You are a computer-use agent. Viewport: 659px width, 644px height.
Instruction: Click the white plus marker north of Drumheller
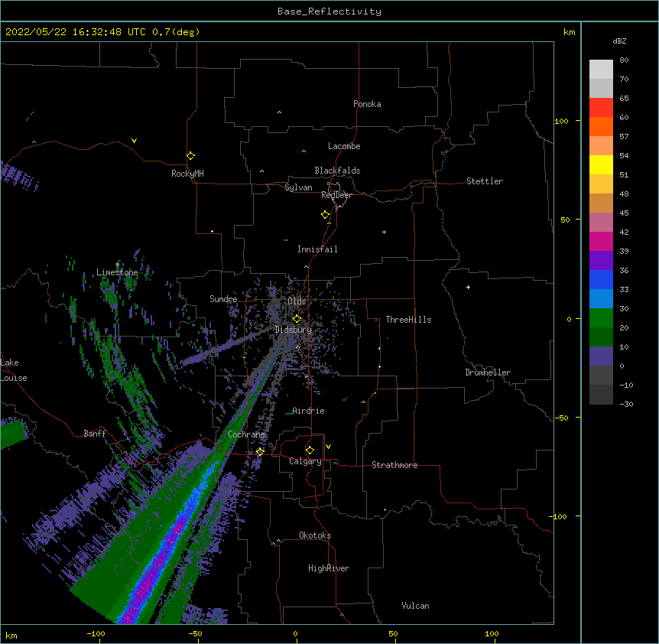[x=468, y=287]
